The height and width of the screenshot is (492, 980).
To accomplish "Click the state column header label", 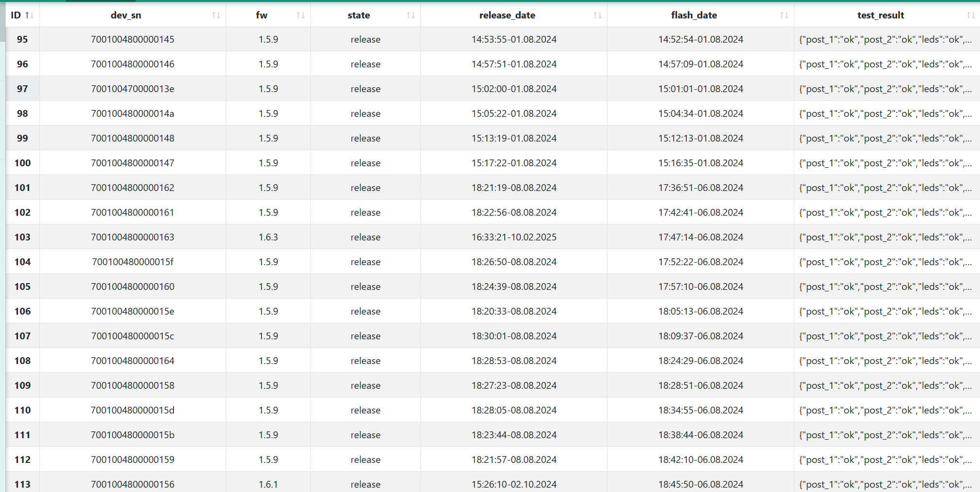I will [x=359, y=16].
